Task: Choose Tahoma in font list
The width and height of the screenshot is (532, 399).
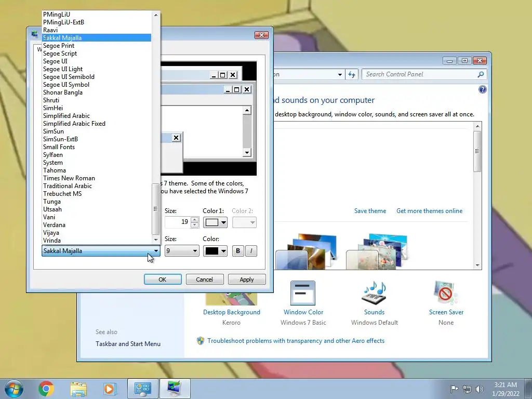Action: [x=96, y=170]
